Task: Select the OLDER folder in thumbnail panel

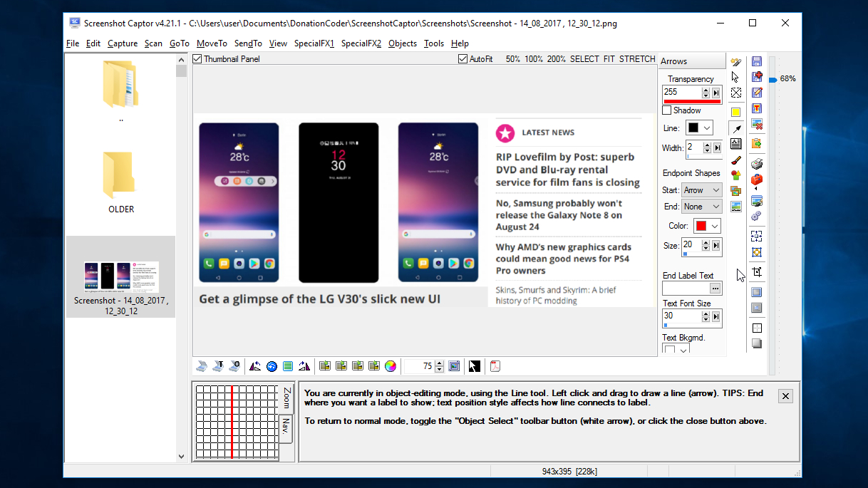Action: click(x=121, y=182)
